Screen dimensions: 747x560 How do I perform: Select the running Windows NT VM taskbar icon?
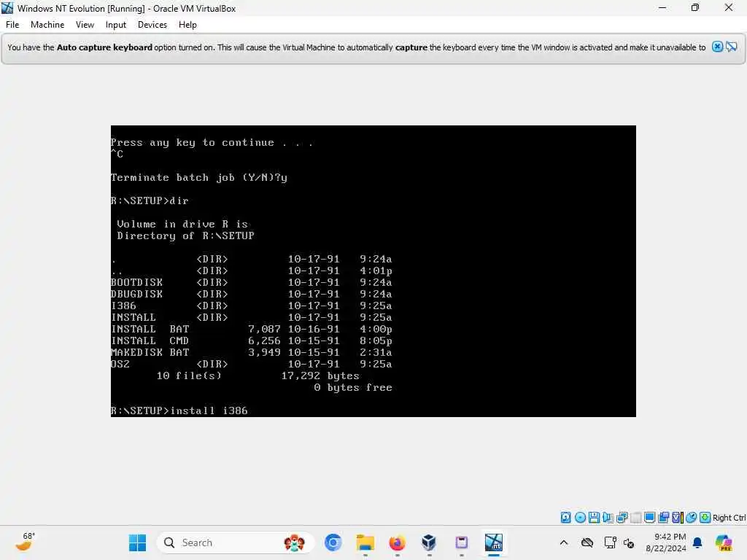(x=494, y=542)
